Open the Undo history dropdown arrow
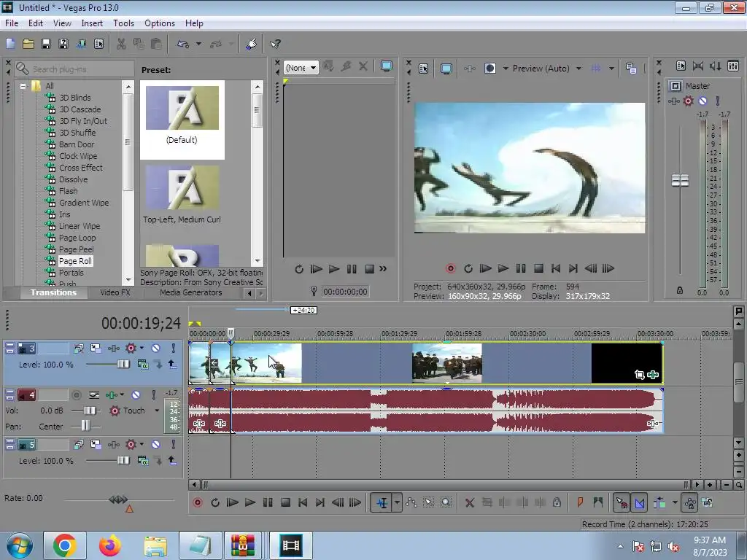Image resolution: width=747 pixels, height=560 pixels. [198, 44]
